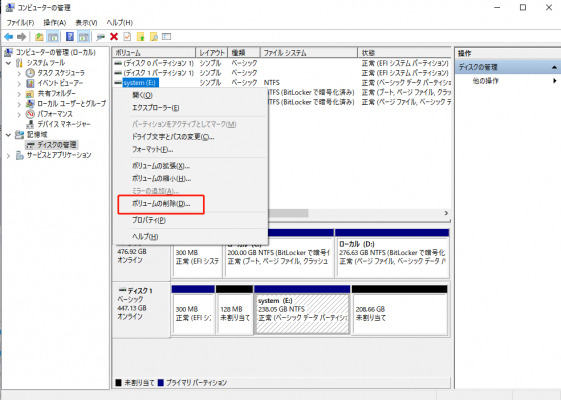Viewport: 561px width, 400px height.
Task: Open the 操作(A) menu
Action: [55, 23]
